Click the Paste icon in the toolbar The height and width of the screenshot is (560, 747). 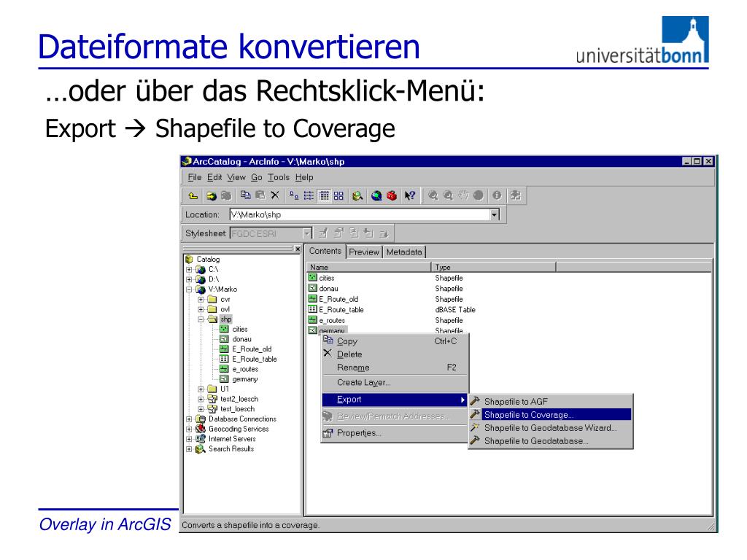pos(260,195)
